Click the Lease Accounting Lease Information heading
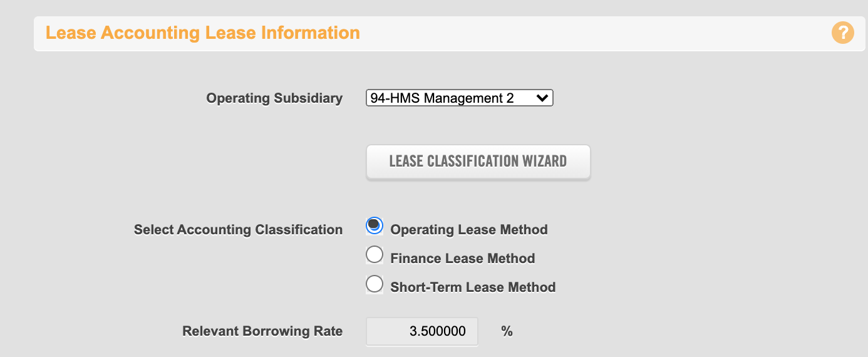 coord(203,33)
